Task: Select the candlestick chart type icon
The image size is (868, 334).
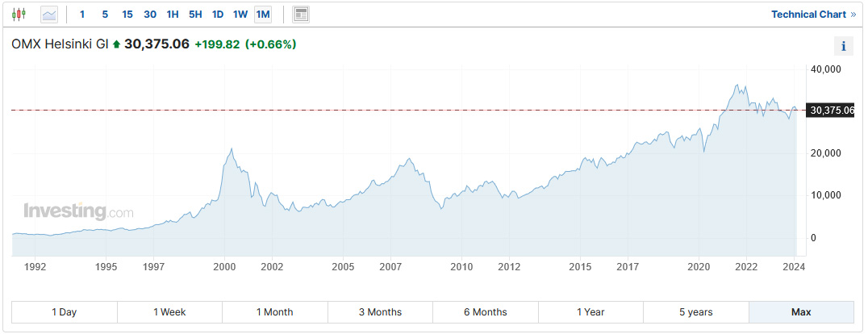Action: pos(19,15)
